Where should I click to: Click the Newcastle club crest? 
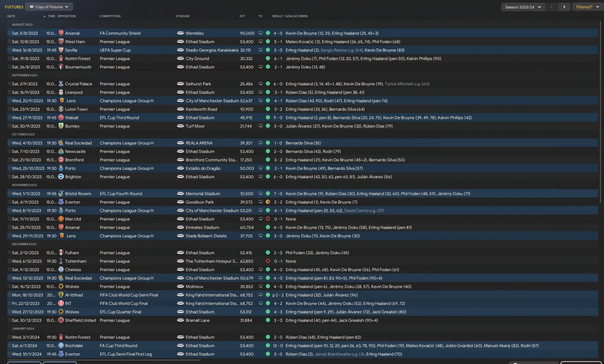point(61,151)
